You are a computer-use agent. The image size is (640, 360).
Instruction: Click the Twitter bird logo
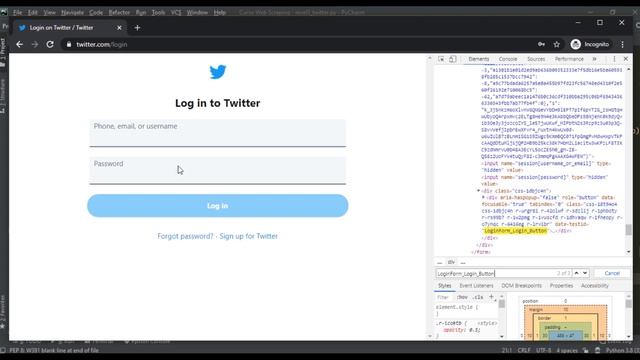point(218,72)
